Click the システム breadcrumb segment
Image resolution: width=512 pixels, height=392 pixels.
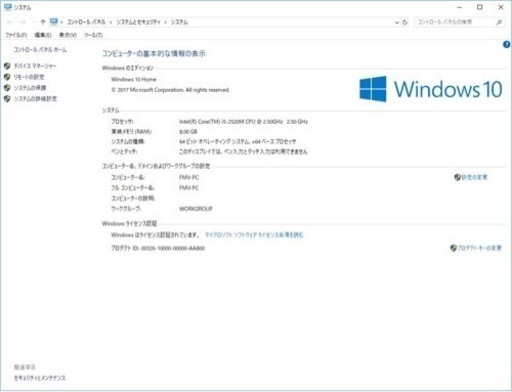pos(179,22)
